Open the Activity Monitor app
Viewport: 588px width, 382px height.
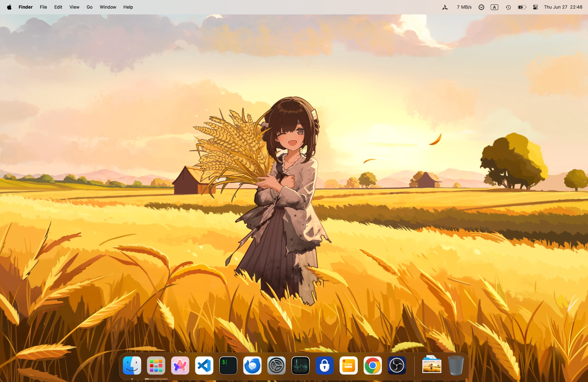[300, 365]
